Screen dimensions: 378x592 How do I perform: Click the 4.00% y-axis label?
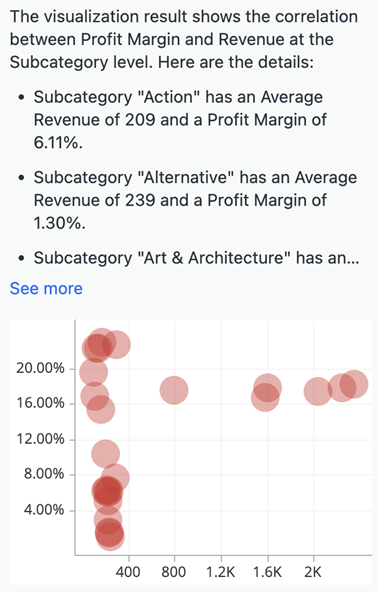(x=44, y=510)
